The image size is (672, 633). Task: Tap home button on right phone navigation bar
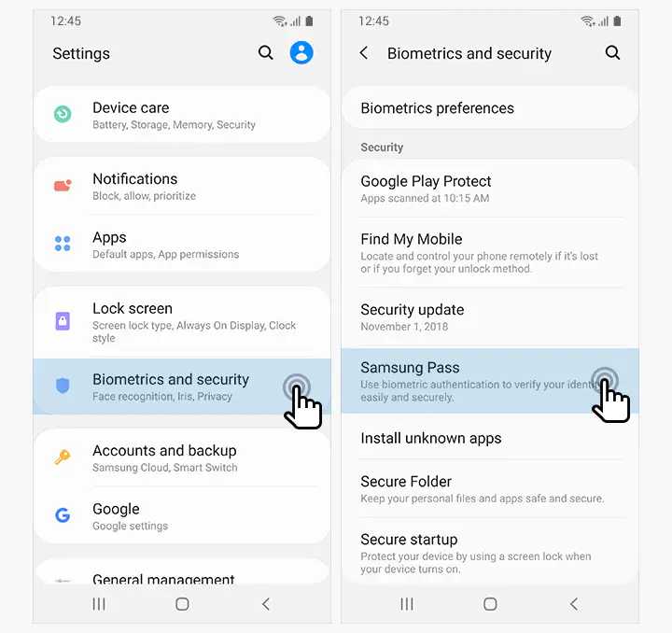tap(490, 604)
